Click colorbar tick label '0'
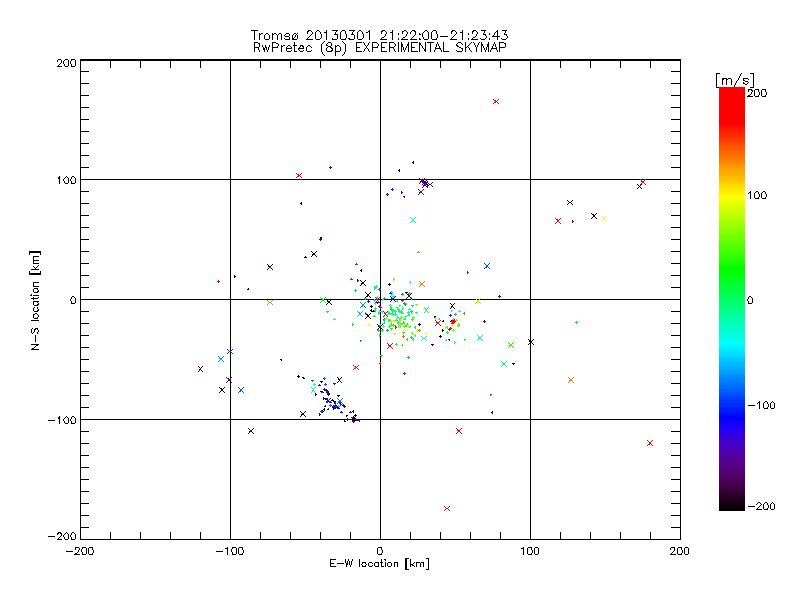Viewport: 800px width, 600px height. tap(750, 300)
